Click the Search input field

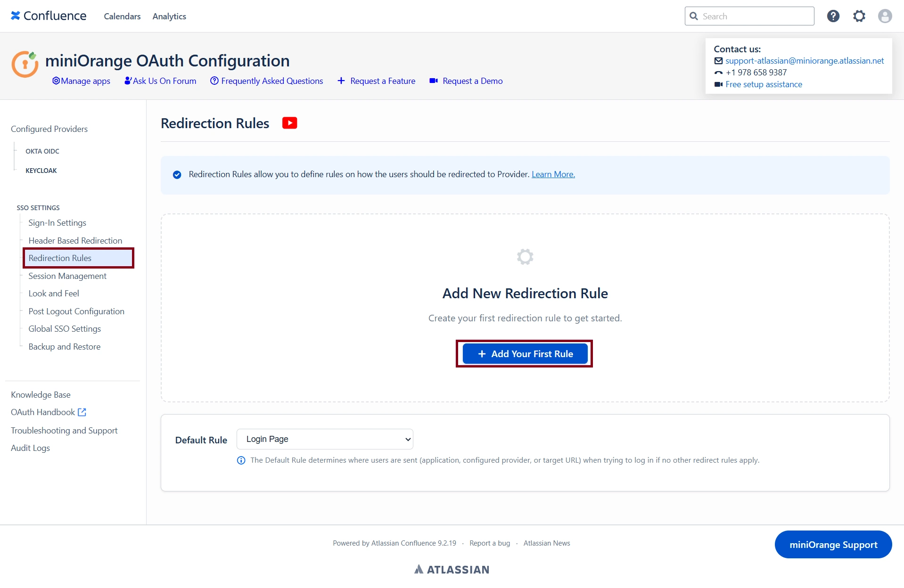(x=749, y=16)
